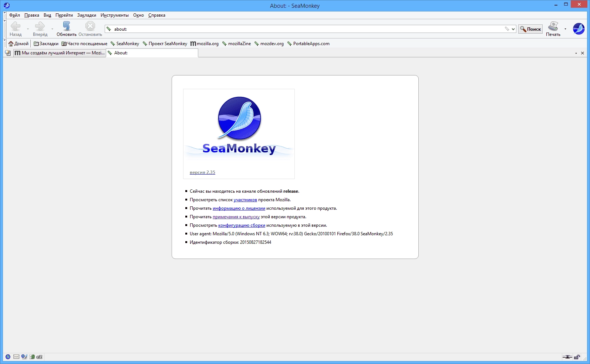Open Composer from status bar icon
Screen dimensions: 590x364
[x=24, y=357]
